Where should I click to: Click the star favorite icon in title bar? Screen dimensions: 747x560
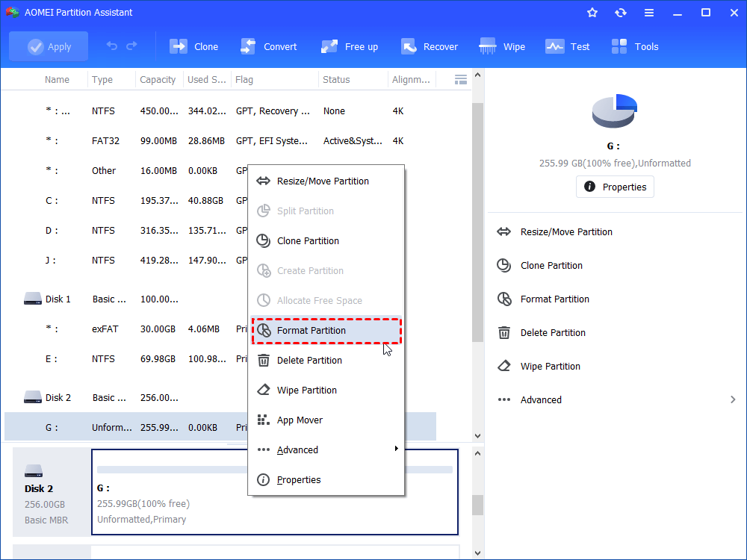click(x=592, y=13)
